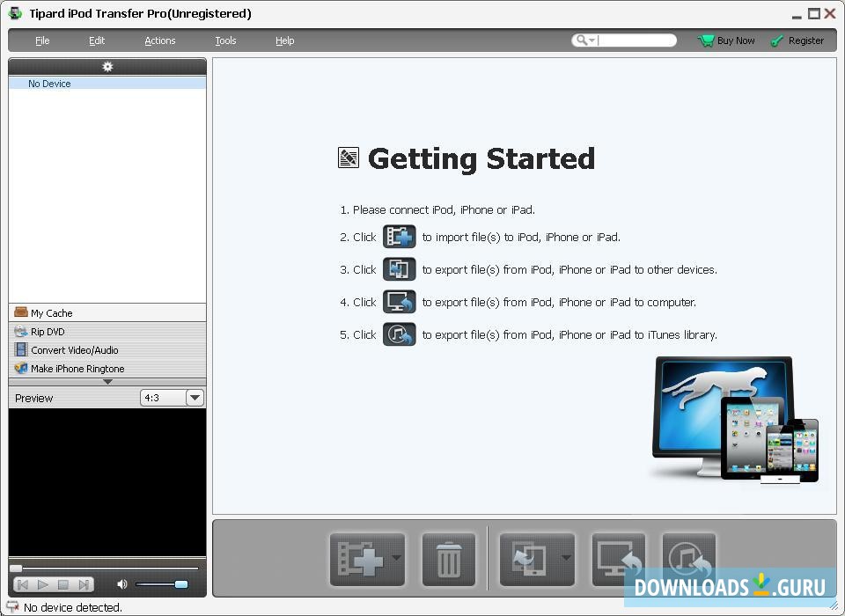Open the Actions menu
Screen dimensions: 845x616
[x=160, y=40]
